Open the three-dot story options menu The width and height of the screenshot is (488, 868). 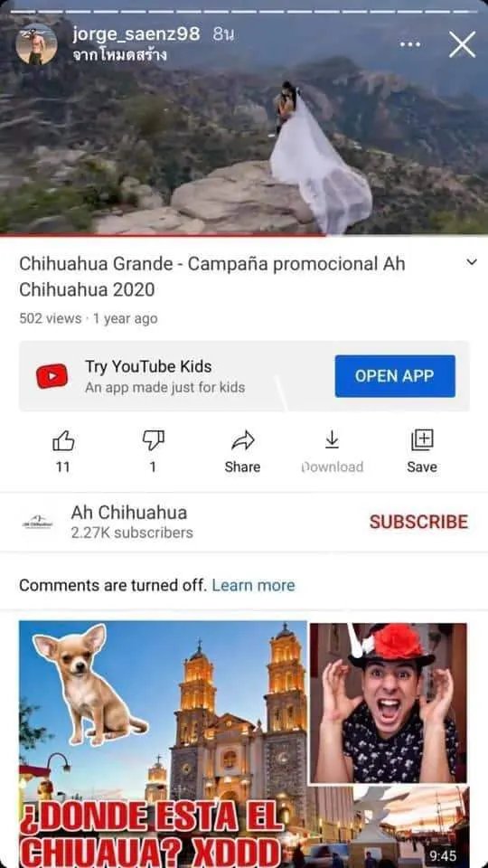(x=410, y=44)
